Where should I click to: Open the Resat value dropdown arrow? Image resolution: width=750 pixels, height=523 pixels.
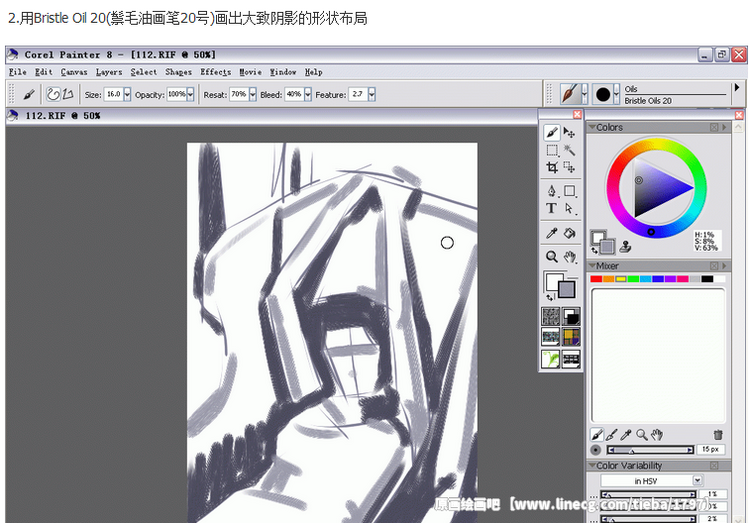[x=253, y=94]
